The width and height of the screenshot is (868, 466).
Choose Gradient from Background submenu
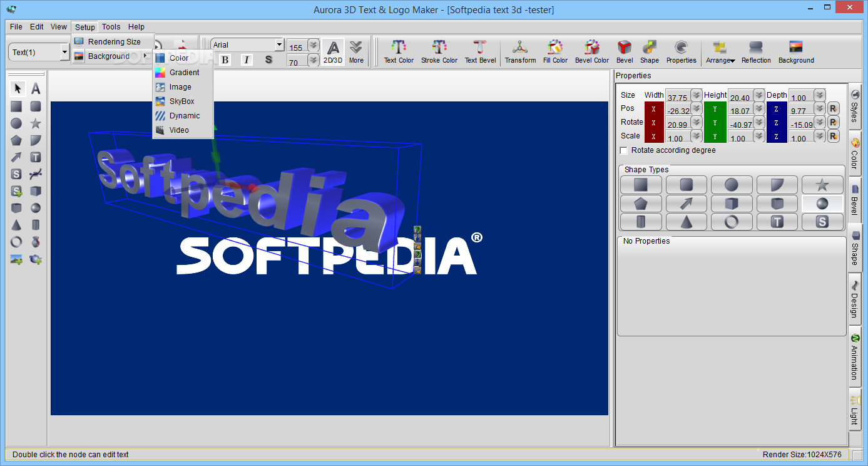tap(183, 73)
